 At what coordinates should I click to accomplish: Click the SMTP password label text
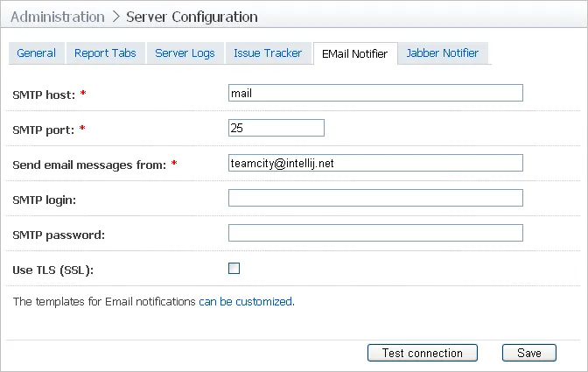click(x=59, y=235)
